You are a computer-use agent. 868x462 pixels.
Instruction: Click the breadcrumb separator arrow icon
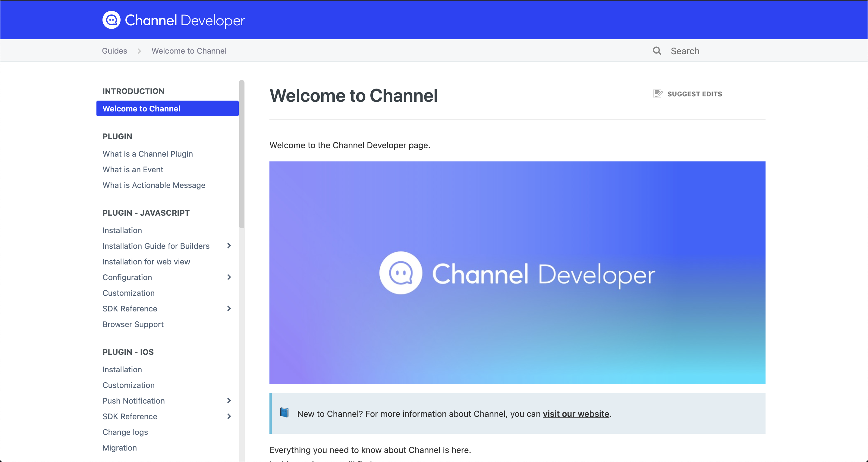tap(139, 51)
